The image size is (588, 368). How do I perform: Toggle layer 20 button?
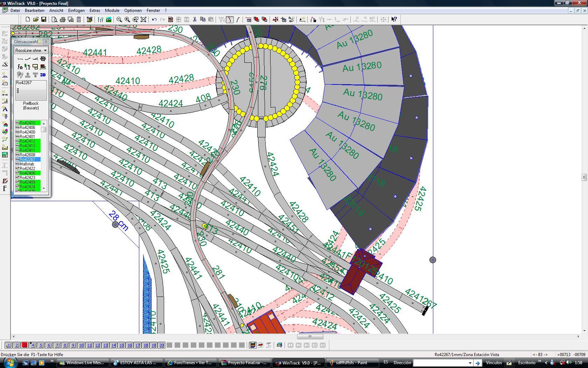click(162, 345)
